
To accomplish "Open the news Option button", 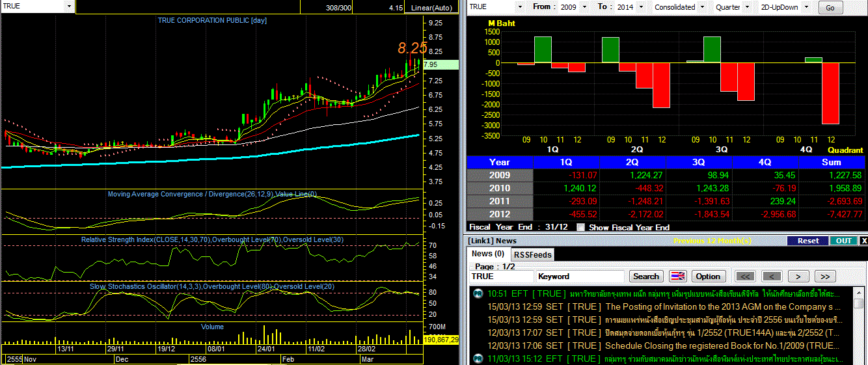I will [x=709, y=277].
